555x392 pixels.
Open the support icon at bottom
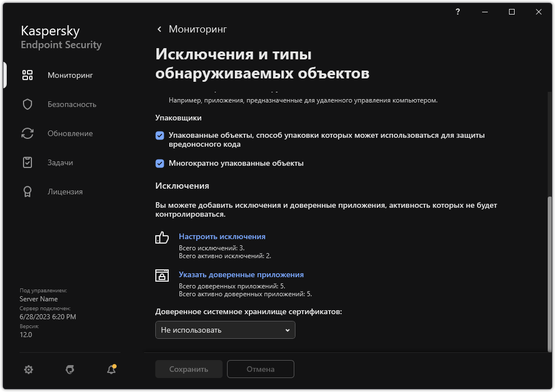(70, 370)
